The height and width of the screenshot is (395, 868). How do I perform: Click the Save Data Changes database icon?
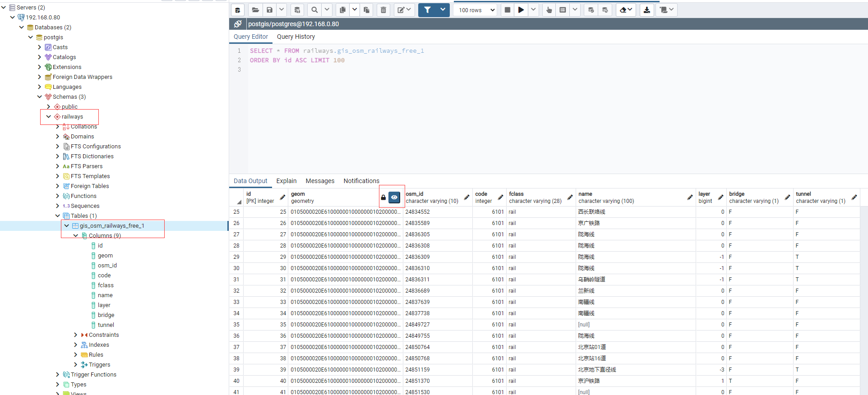click(297, 10)
